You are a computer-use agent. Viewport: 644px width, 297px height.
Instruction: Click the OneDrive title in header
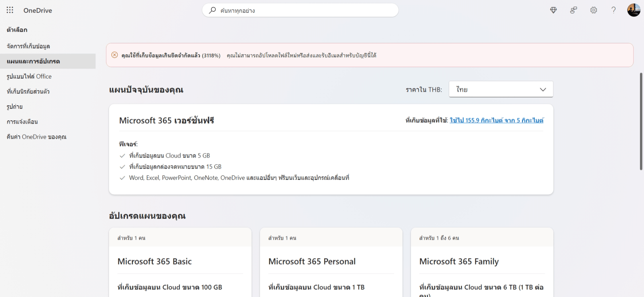[38, 10]
